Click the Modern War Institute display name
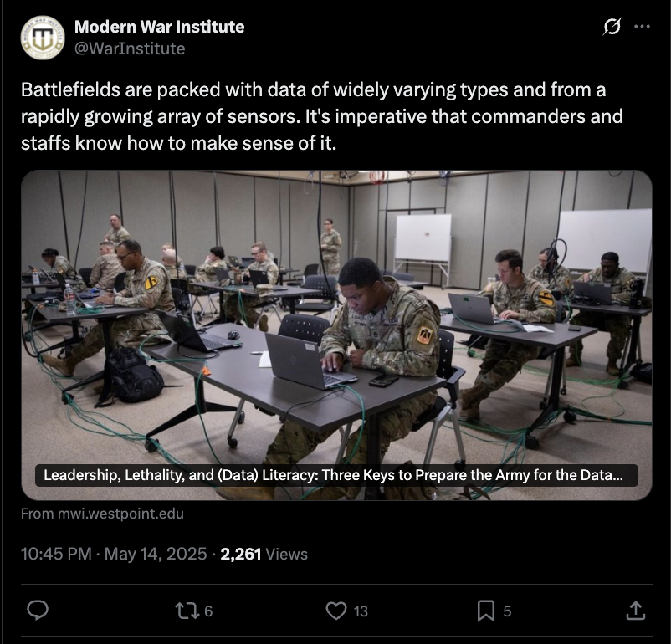The image size is (671, 644). 159,27
